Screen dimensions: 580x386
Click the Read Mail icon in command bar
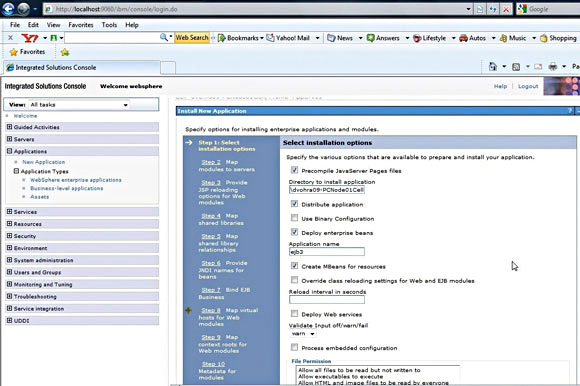(538, 67)
